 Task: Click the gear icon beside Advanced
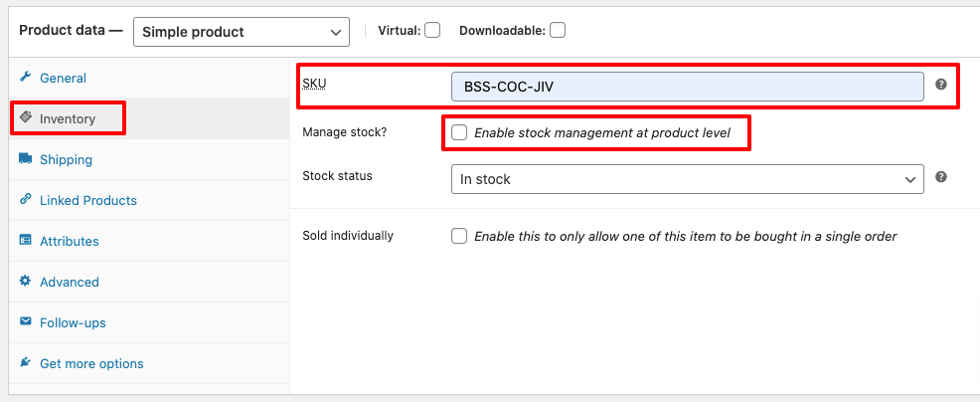tap(25, 281)
